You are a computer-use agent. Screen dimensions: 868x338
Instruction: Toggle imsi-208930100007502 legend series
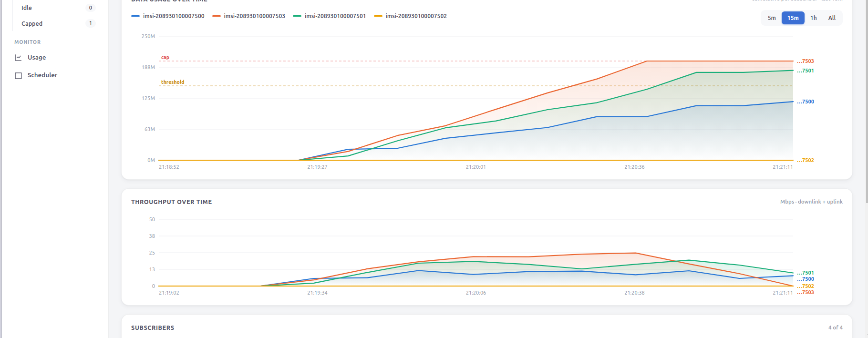[x=410, y=16]
